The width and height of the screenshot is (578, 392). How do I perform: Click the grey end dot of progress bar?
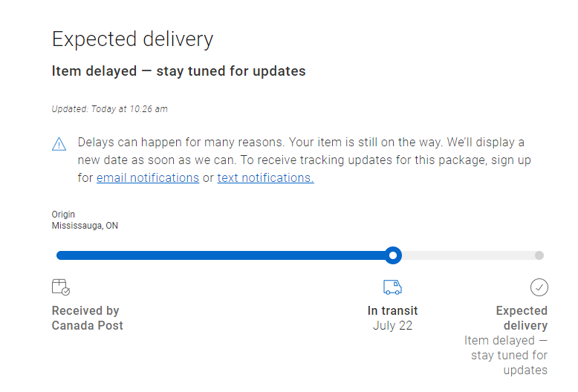point(539,255)
